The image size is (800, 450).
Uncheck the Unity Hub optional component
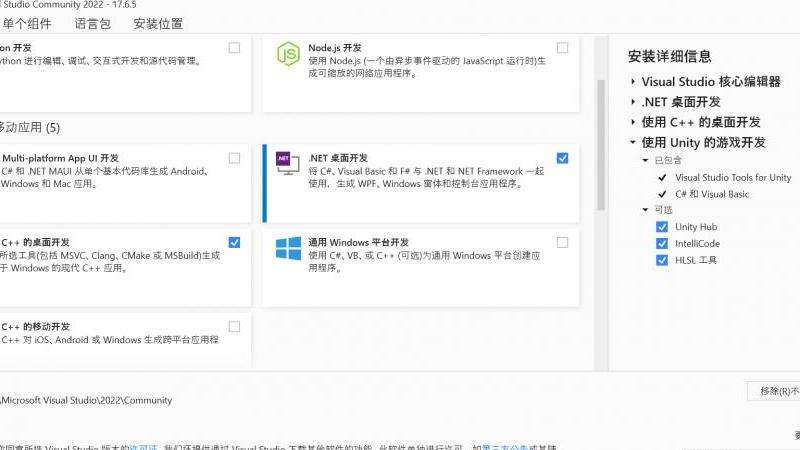[x=662, y=227]
